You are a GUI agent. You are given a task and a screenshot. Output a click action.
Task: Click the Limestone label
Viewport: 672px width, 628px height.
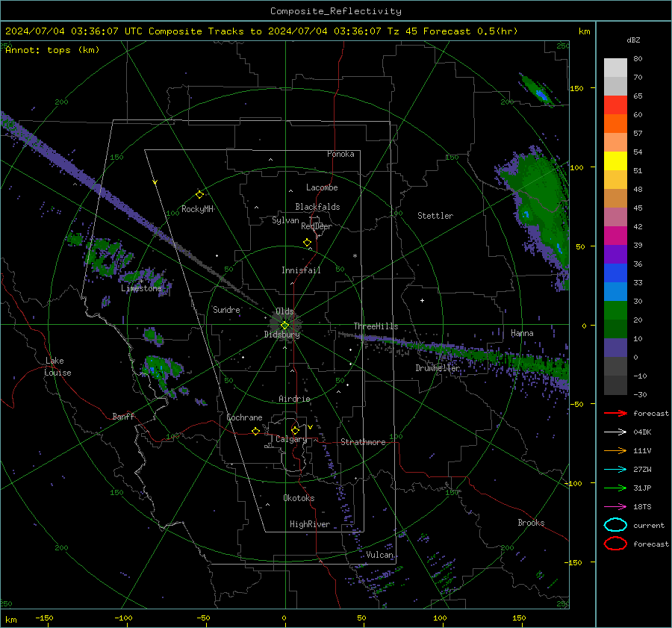(x=141, y=288)
